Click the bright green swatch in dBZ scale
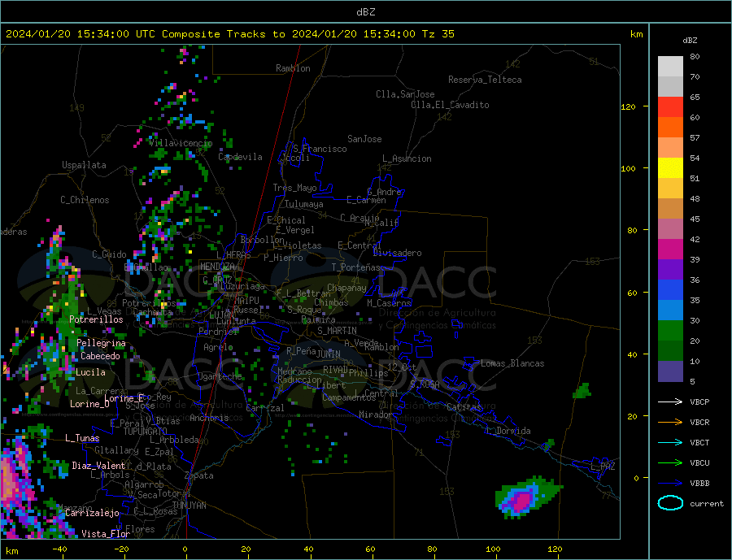 670,331
